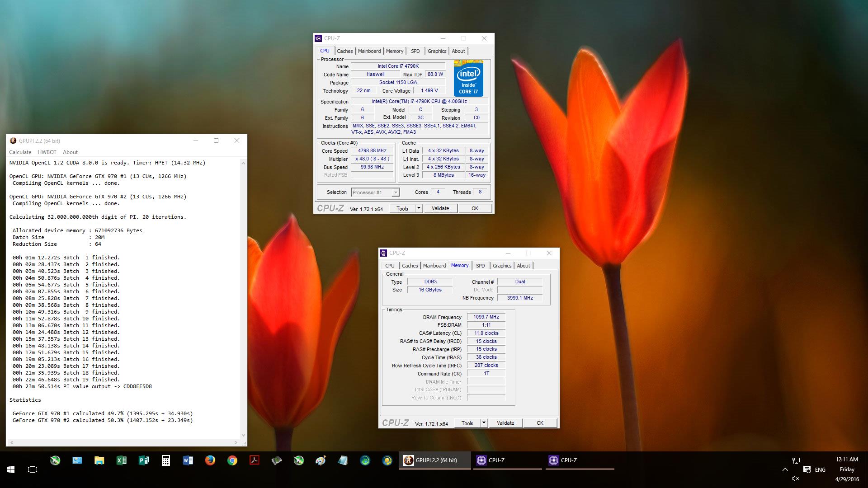This screenshot has height=488, width=868.
Task: Click the GPUPI pi icon in title bar
Action: pos(13,141)
